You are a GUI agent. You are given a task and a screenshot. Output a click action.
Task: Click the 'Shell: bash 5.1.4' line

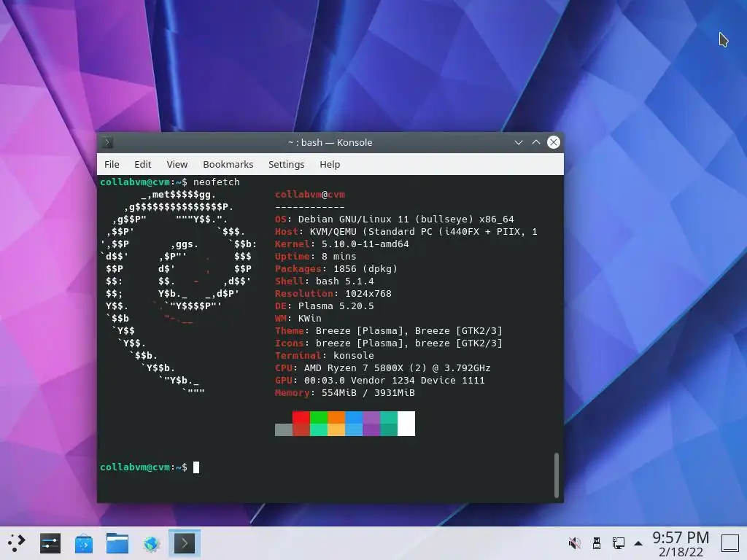(x=325, y=281)
